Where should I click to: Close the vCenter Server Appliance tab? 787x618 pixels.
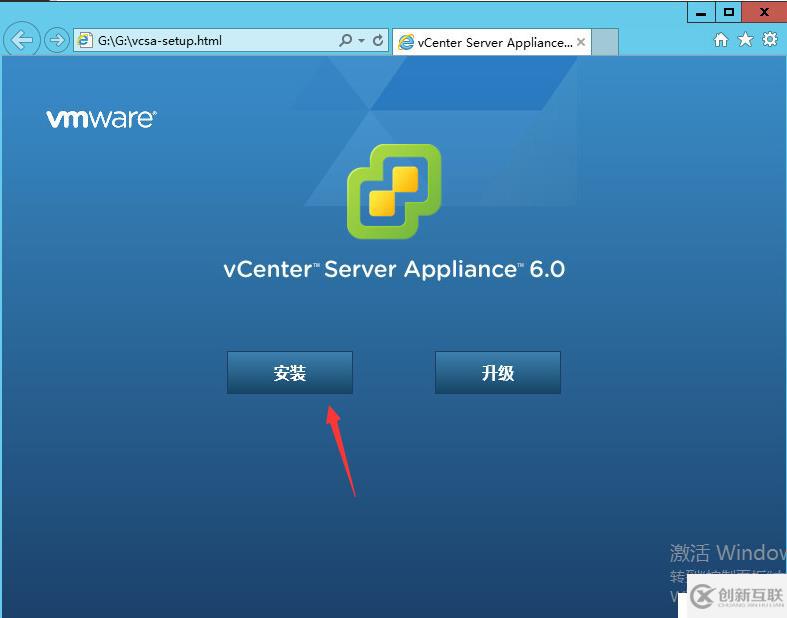581,42
